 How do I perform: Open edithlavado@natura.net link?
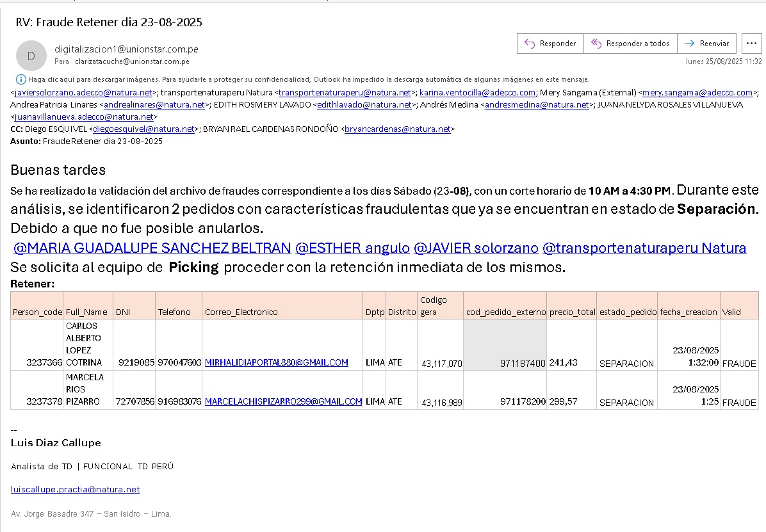coord(364,104)
